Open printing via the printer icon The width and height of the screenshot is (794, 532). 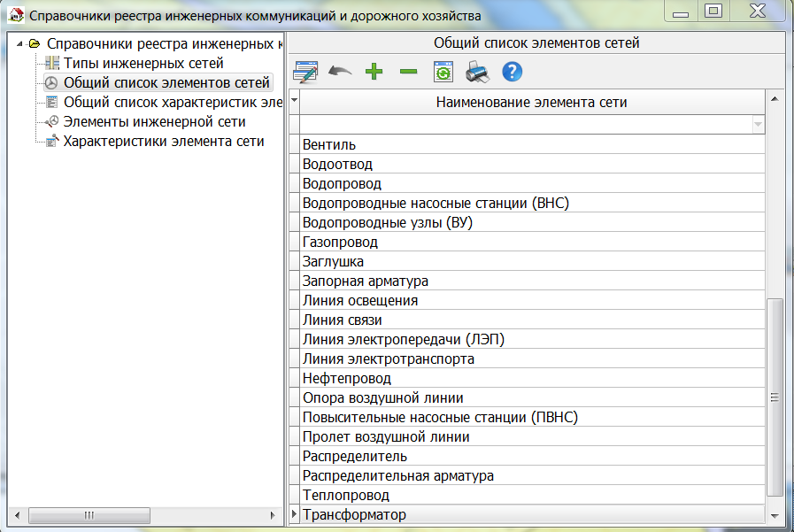[x=477, y=72]
